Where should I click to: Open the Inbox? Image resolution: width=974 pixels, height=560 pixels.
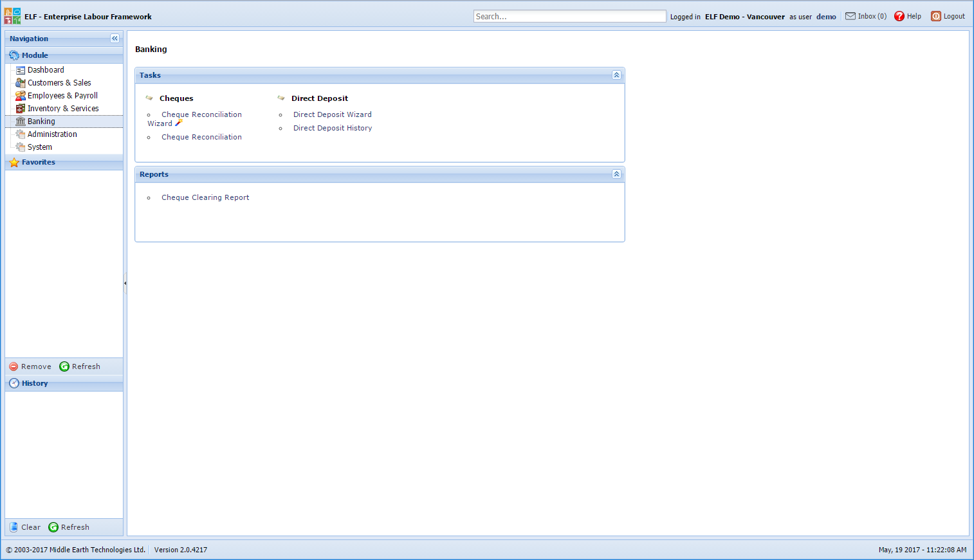[x=865, y=15]
